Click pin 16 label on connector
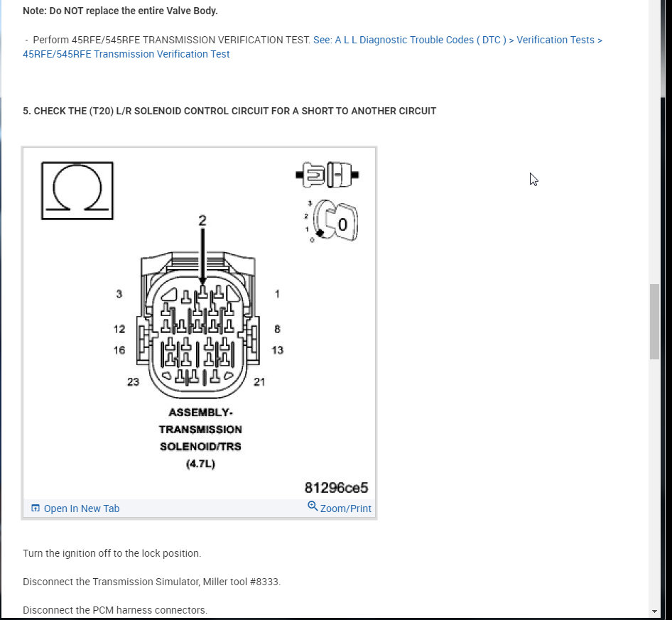This screenshot has width=672, height=620. pyautogui.click(x=119, y=350)
